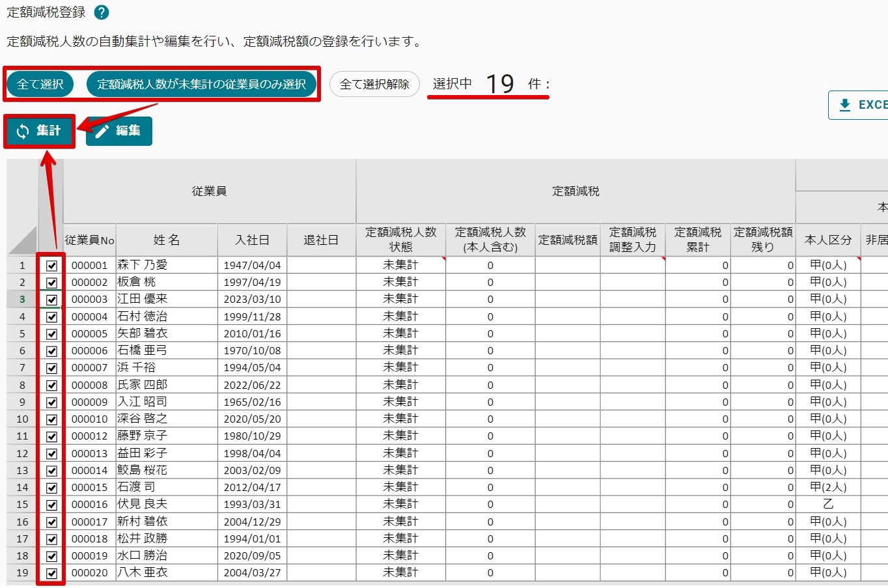Click the 定額減税額 残り column header
The image size is (888, 588).
(763, 240)
